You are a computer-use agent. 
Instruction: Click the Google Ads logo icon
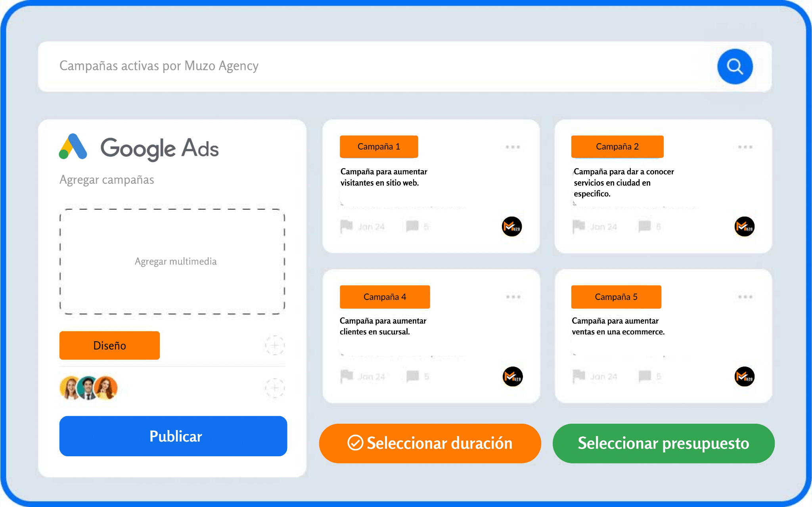(73, 147)
